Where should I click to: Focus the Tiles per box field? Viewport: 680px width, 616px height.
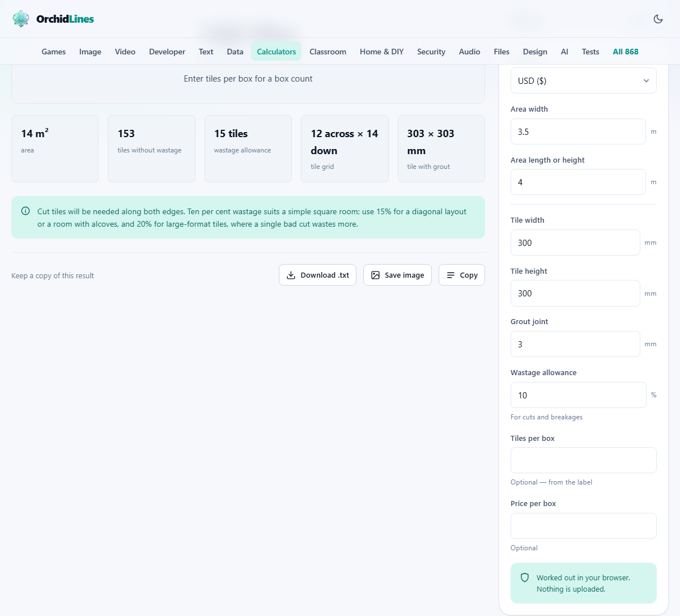(x=584, y=460)
